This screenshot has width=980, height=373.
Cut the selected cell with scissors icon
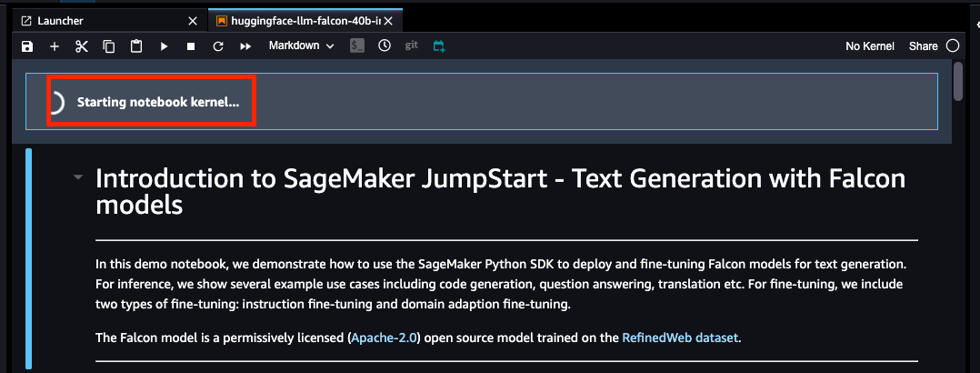[x=82, y=46]
